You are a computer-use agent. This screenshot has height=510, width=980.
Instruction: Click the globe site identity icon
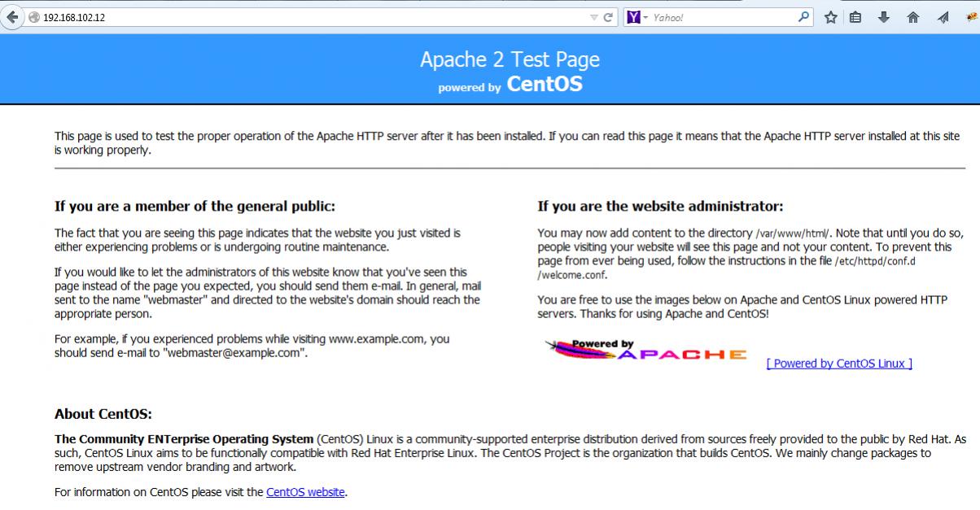point(34,17)
